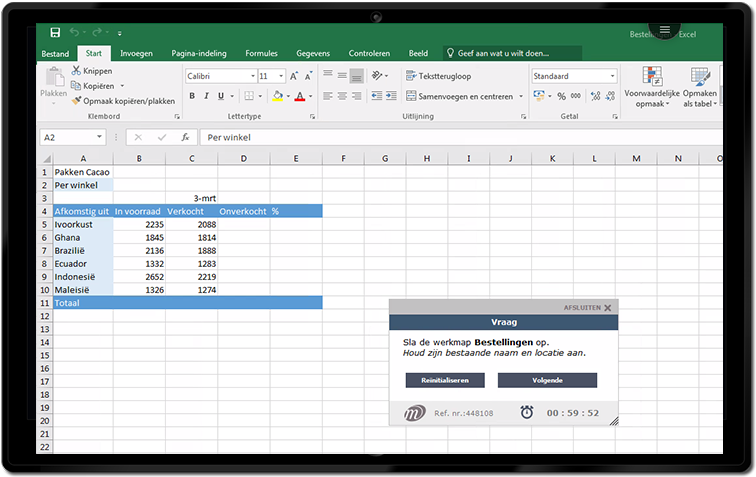Image resolution: width=756 pixels, height=477 pixels.
Task: Click the Knippen scissors icon
Action: [76, 71]
